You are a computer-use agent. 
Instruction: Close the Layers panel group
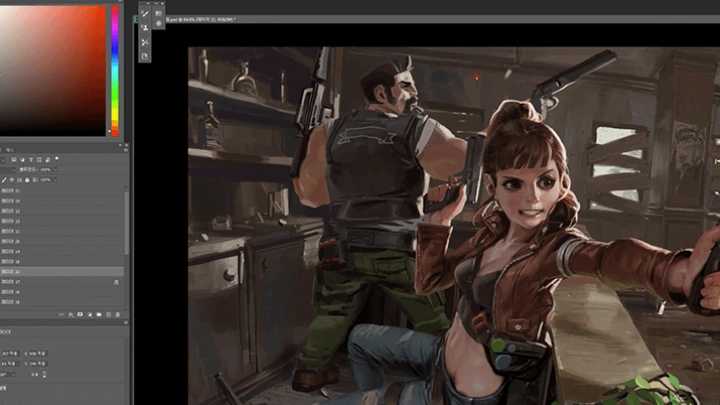pos(126,145)
